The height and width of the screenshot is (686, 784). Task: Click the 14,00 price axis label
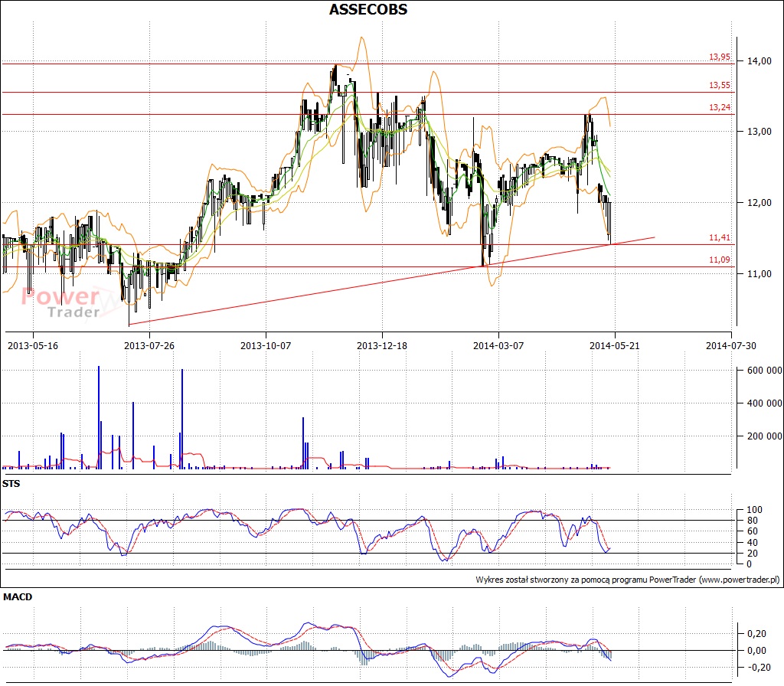[x=759, y=61]
